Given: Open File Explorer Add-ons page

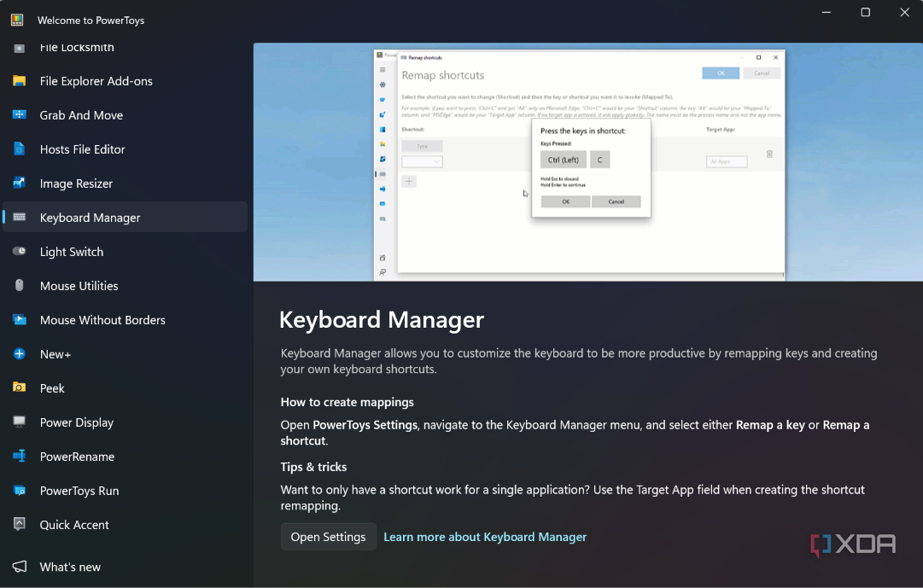Looking at the screenshot, I should tap(125, 81).
